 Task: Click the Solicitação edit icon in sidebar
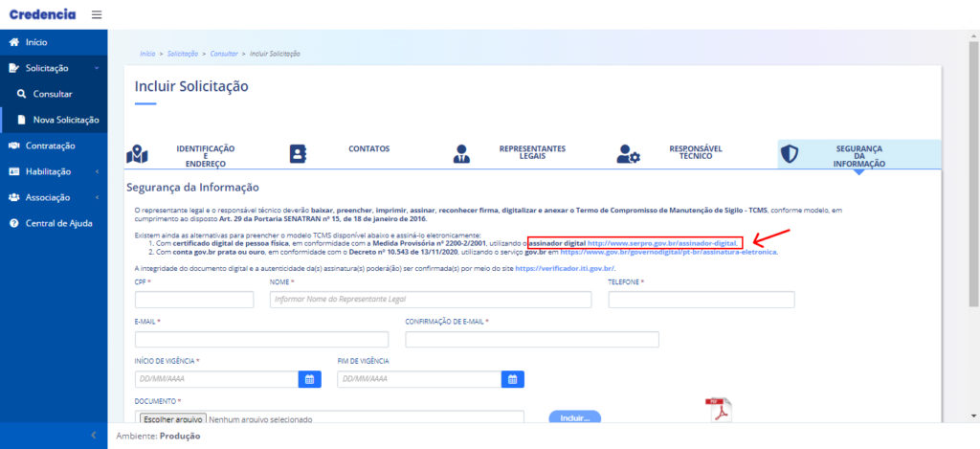pyautogui.click(x=13, y=68)
